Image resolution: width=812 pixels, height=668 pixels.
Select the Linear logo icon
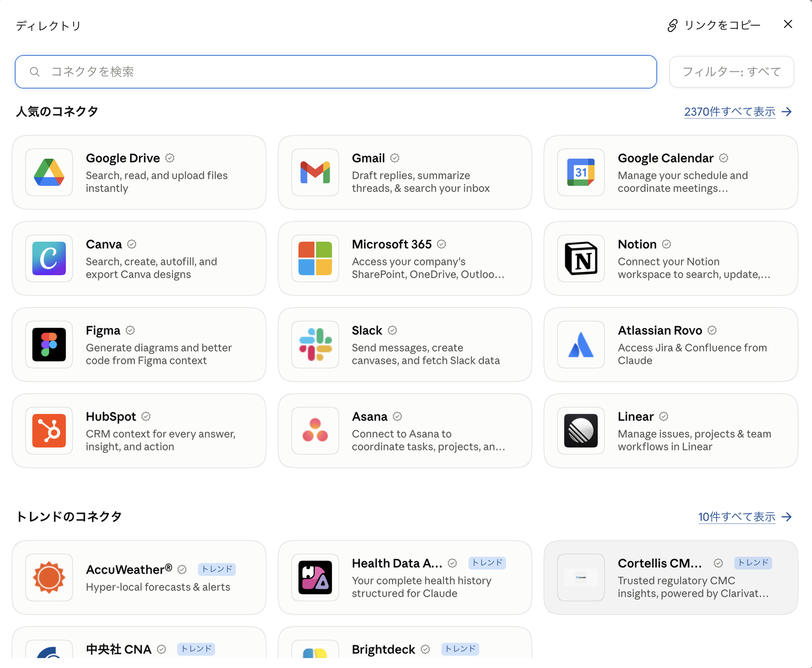coord(581,431)
